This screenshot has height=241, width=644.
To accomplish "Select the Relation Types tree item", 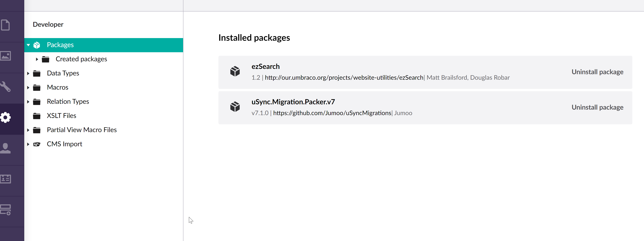I will (x=68, y=102).
